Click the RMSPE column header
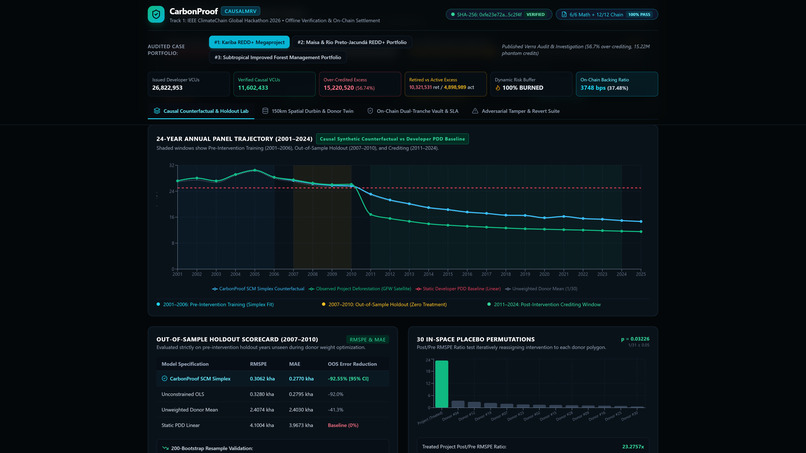Viewport: 806px width, 453px height. click(258, 364)
